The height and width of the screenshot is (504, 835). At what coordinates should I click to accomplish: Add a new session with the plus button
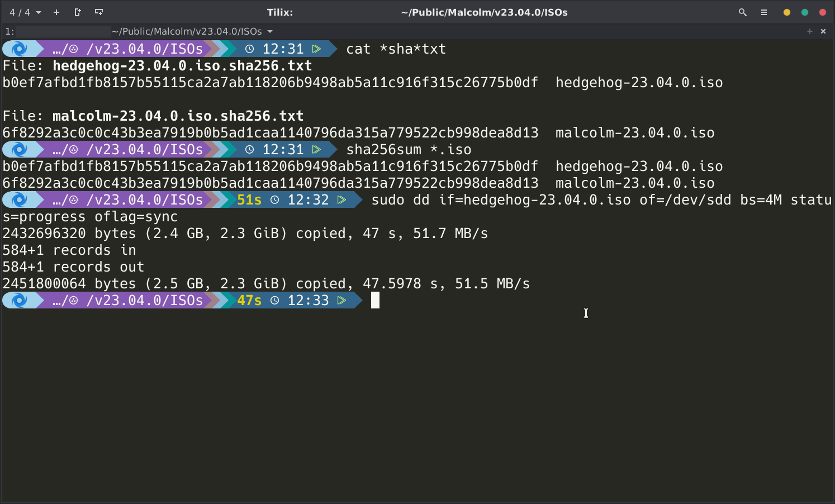pyautogui.click(x=56, y=12)
